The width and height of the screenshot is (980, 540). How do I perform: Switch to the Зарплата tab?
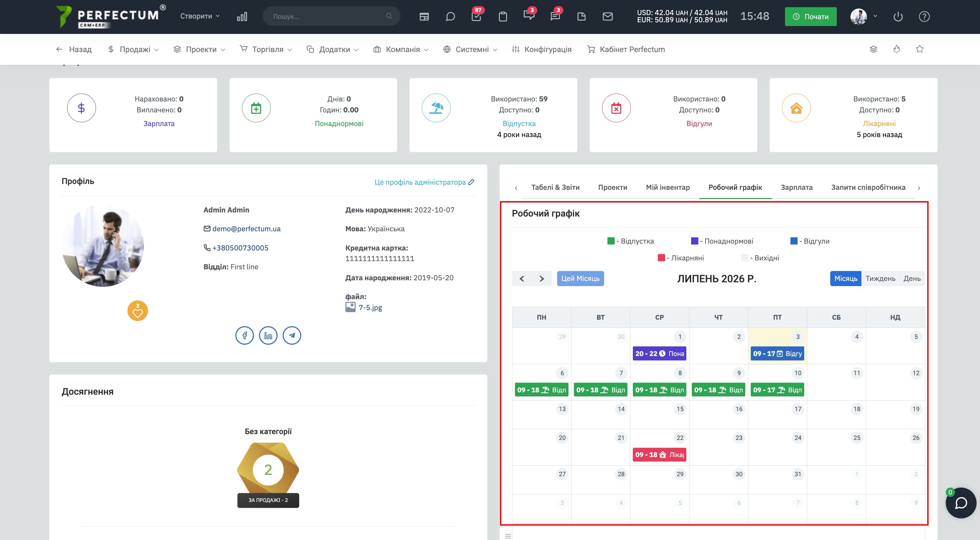click(x=797, y=187)
